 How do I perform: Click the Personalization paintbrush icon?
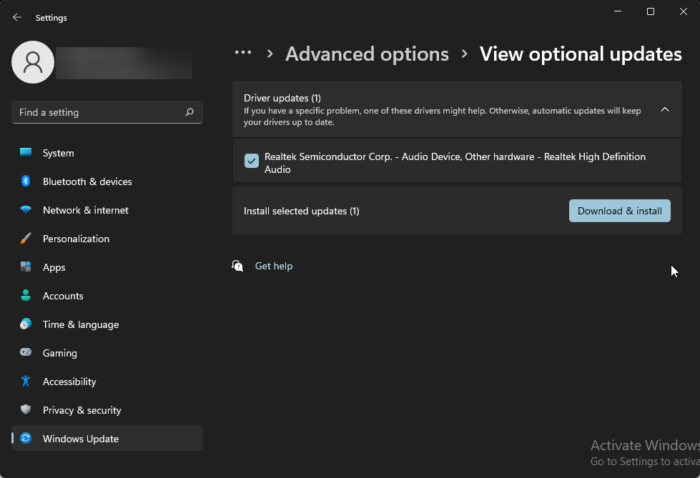[26, 239]
